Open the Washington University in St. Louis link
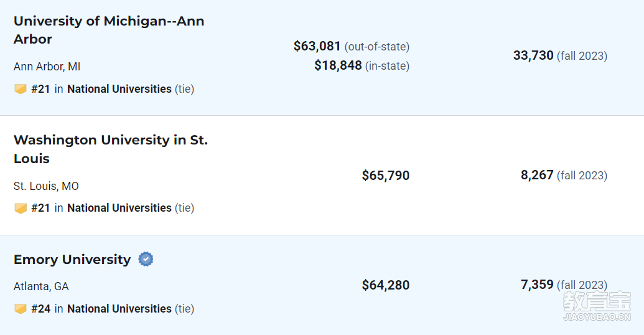Viewport: 644px width, 335px height. [x=111, y=149]
